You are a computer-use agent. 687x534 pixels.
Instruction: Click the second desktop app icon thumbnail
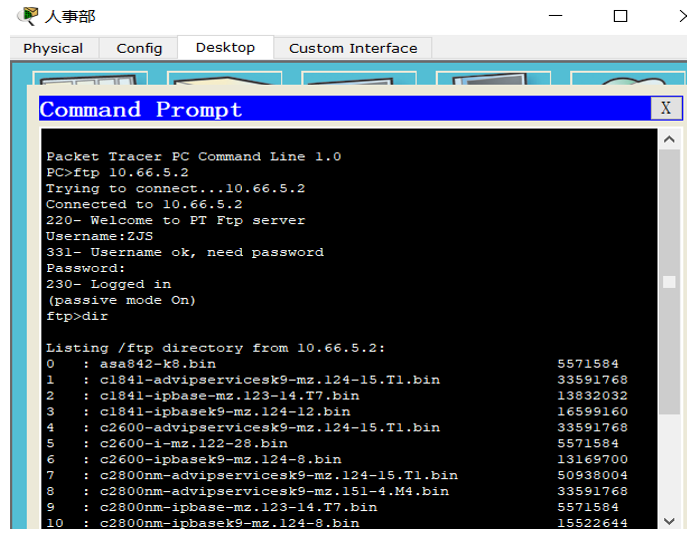click(224, 78)
